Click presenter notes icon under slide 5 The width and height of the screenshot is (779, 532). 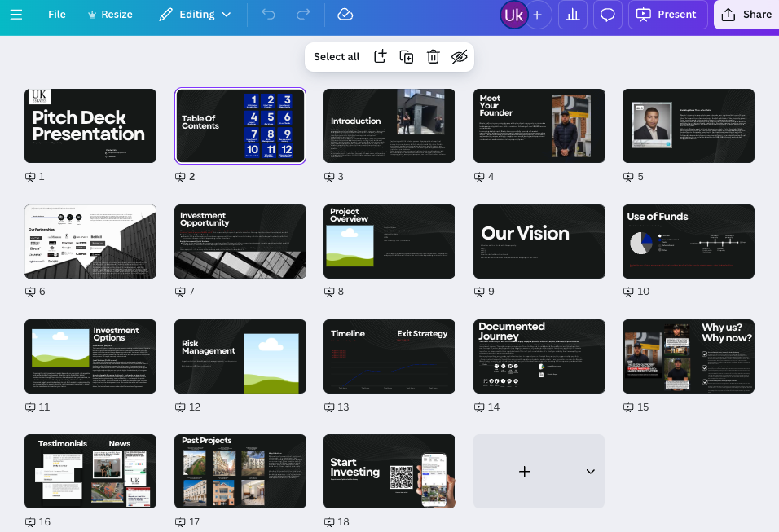click(x=628, y=176)
